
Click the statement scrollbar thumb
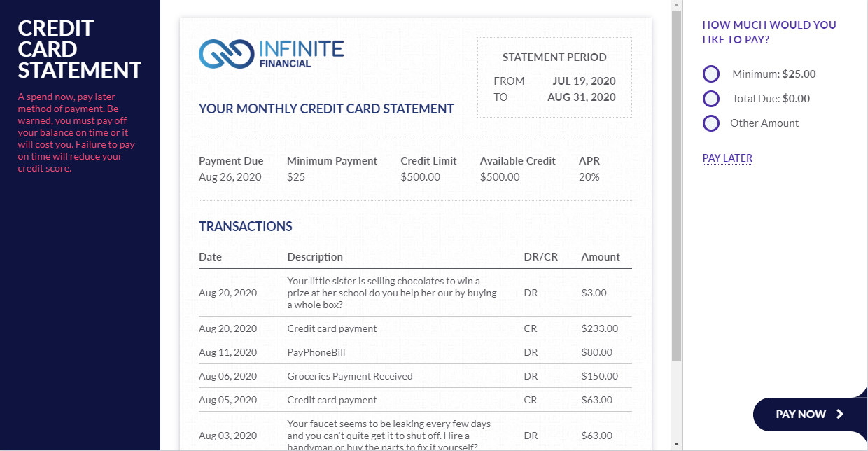click(x=676, y=186)
